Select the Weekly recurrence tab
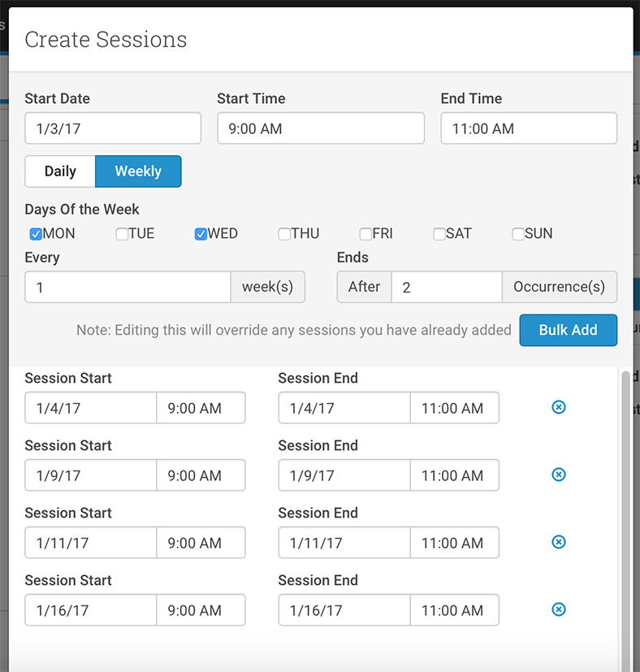The height and width of the screenshot is (672, 640). 138,171
